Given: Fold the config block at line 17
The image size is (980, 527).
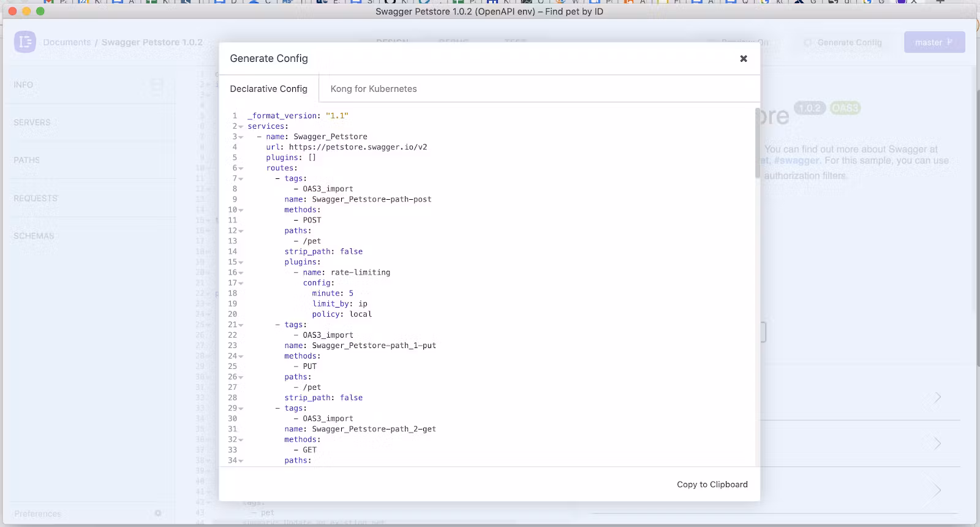Looking at the screenshot, I should coord(241,283).
